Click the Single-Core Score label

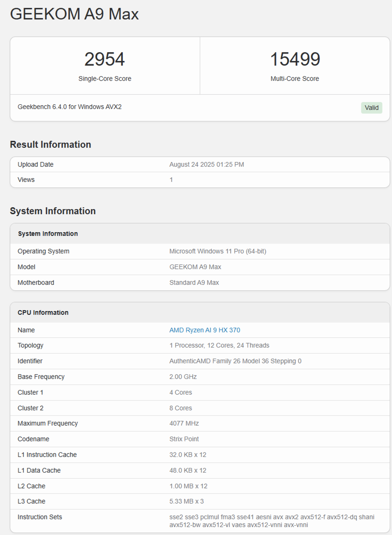[x=105, y=78]
